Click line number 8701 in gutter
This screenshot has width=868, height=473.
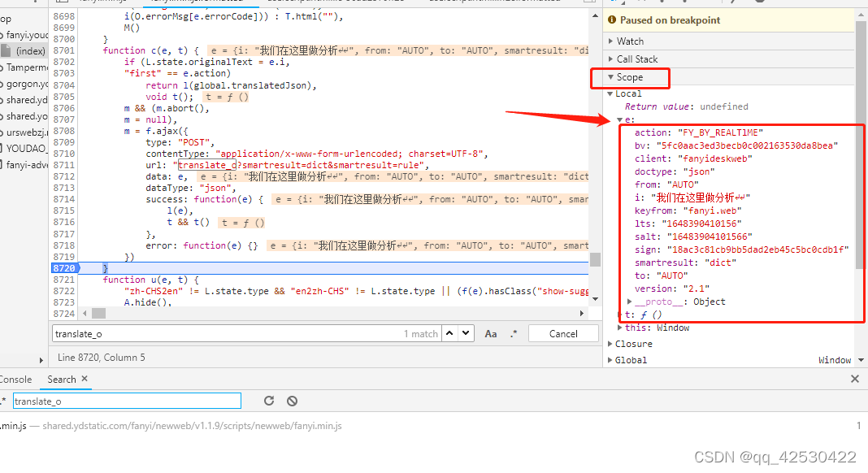coord(64,50)
